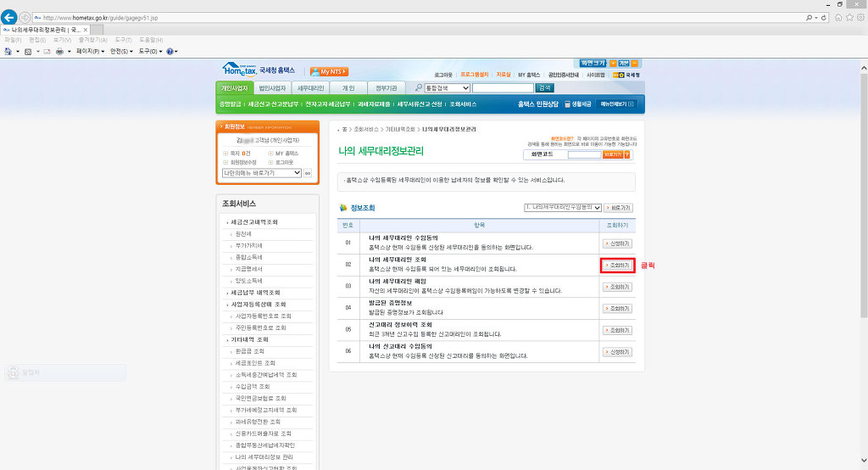Expand the Print icon dropdown arrow

coord(70,52)
